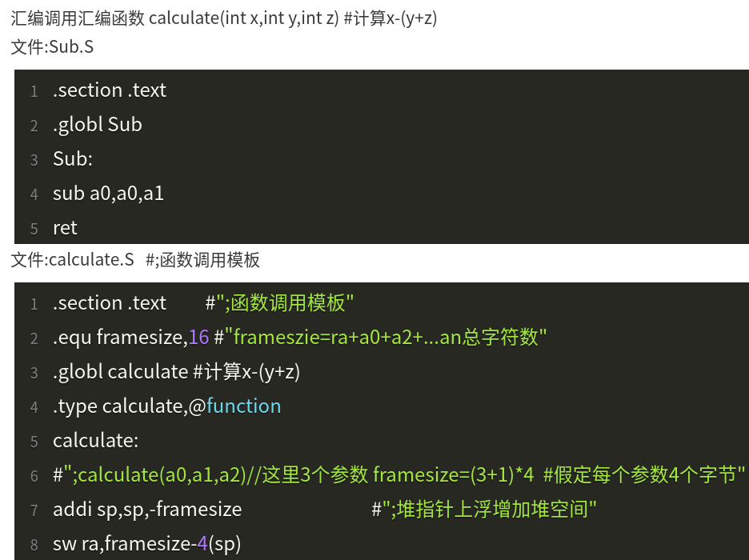Click 'addi sp,sp,-framesize' instruction
The width and height of the screenshot is (749, 560).
[147, 510]
